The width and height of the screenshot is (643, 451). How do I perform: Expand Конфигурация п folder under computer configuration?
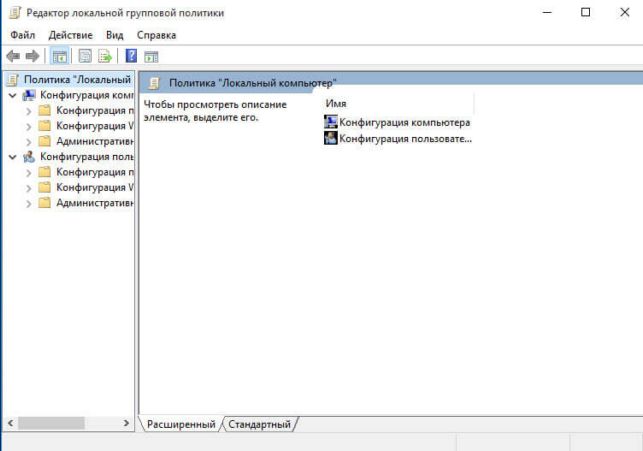tap(29, 111)
